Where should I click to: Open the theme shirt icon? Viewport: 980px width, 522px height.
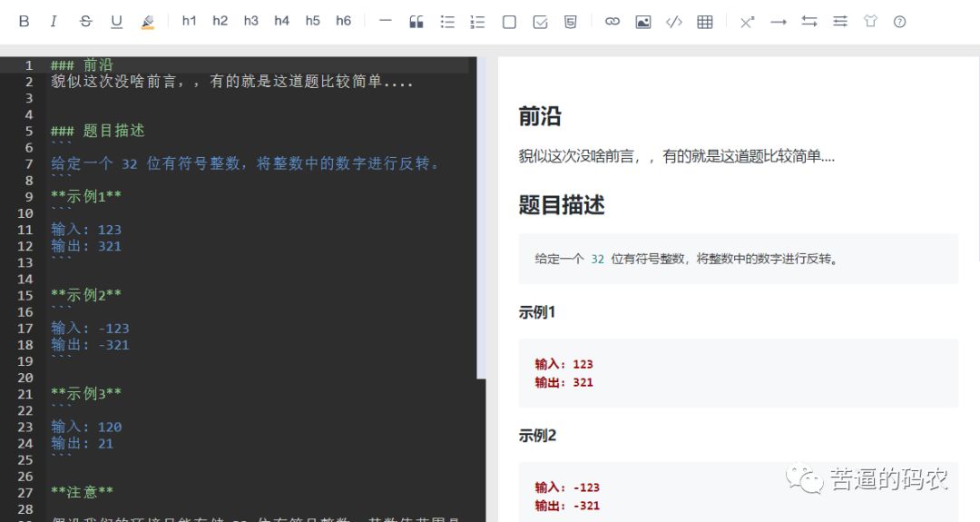click(x=870, y=21)
